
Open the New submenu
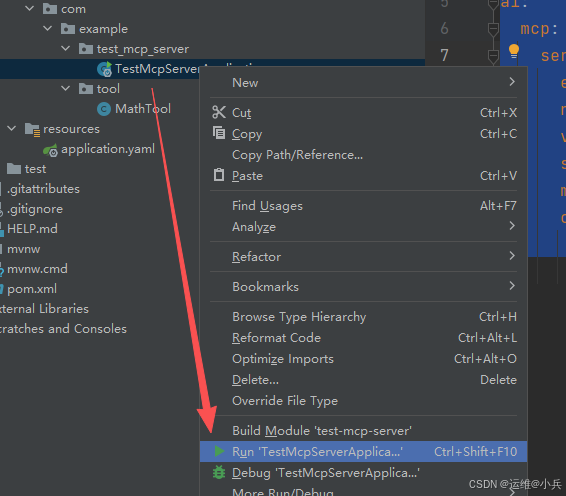(363, 82)
